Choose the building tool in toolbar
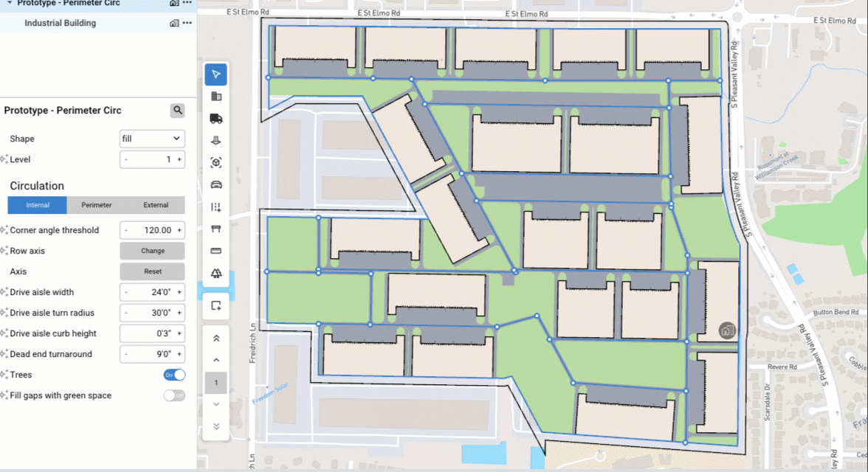The image size is (868, 472). coord(216,97)
